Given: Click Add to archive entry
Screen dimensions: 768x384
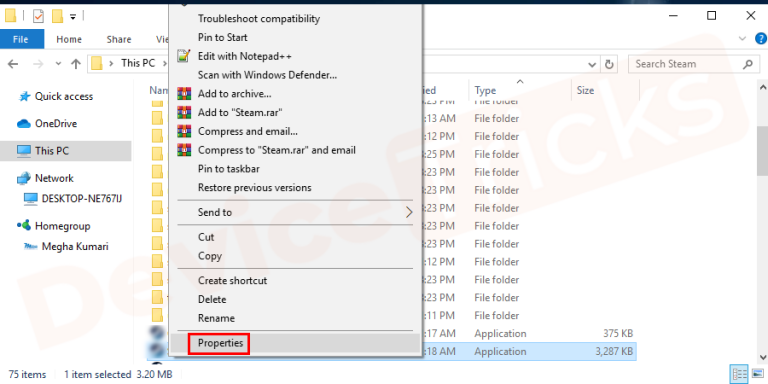Looking at the screenshot, I should coord(234,94).
